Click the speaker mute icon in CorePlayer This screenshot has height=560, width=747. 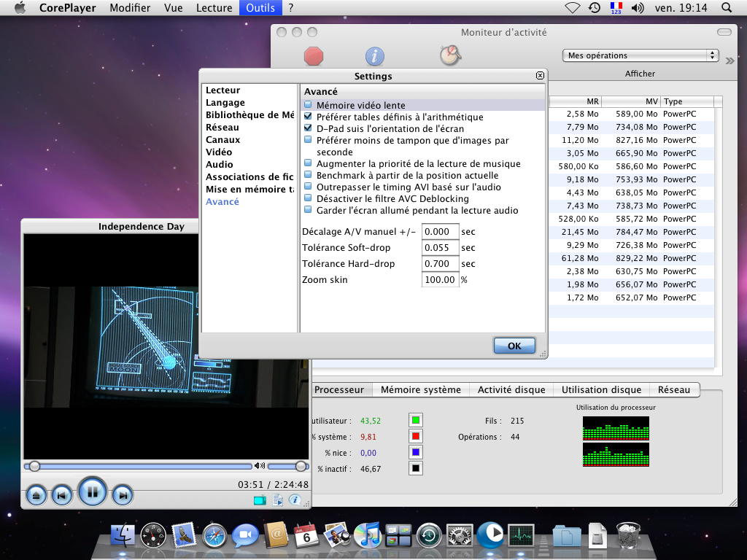tap(259, 466)
